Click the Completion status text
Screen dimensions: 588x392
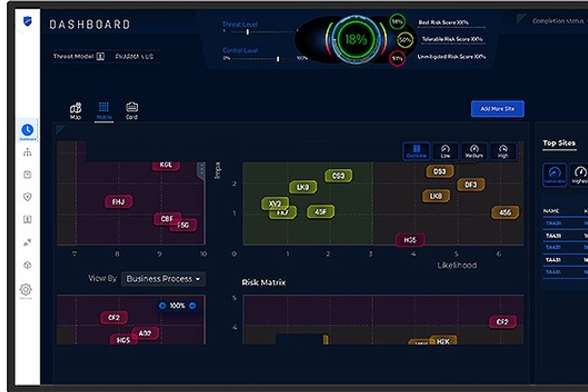tap(558, 21)
